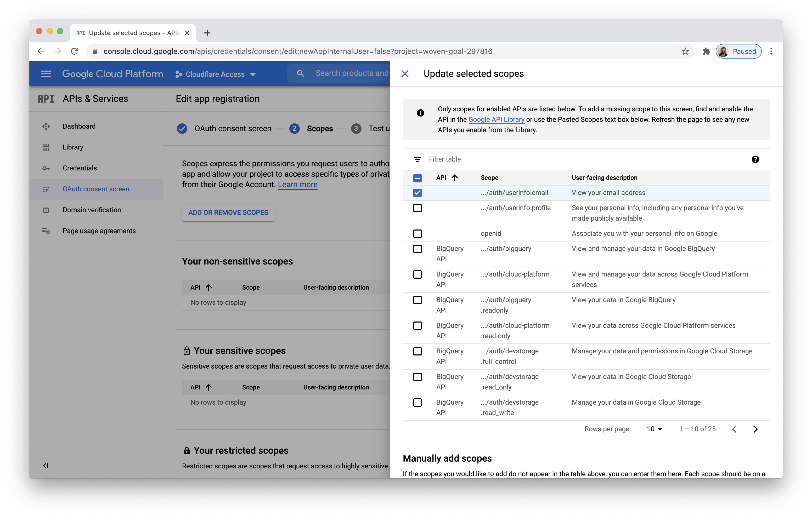
Task: Open the Rows per page dropdown
Action: click(x=654, y=429)
